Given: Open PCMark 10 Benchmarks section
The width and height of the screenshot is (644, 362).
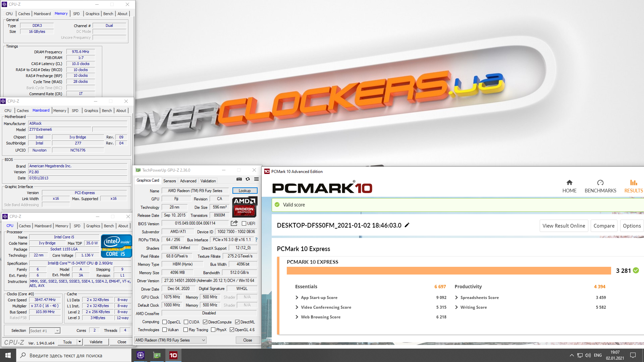Looking at the screenshot, I should coord(600,186).
